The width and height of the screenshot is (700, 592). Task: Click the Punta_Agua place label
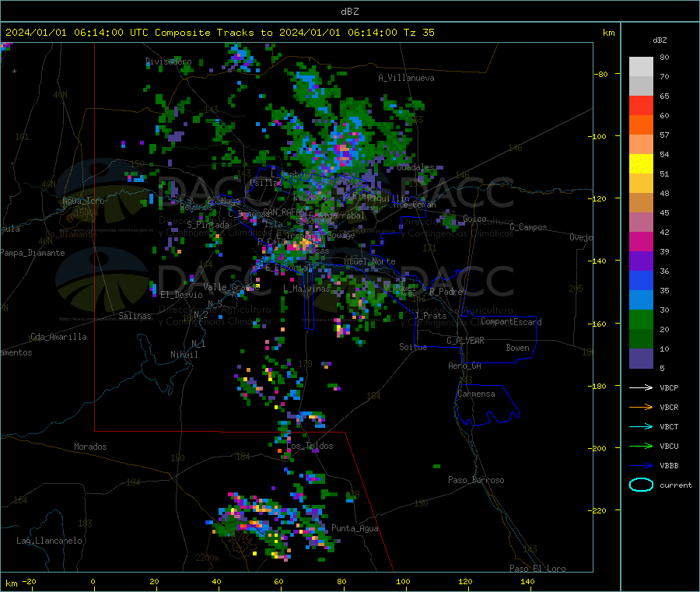tap(355, 528)
